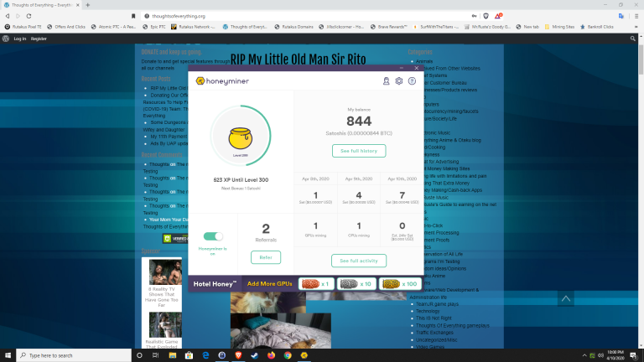Click 523 XP Until Level 300 text
The image size is (644, 362).
[241, 180]
